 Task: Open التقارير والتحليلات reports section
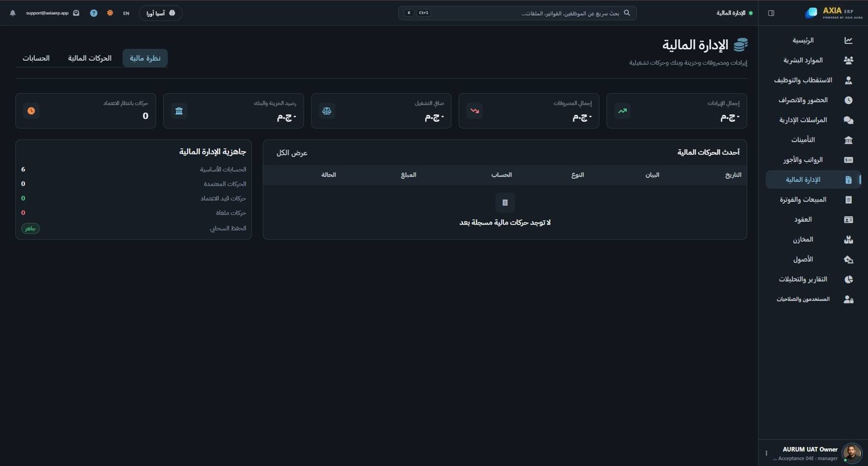tap(813, 279)
